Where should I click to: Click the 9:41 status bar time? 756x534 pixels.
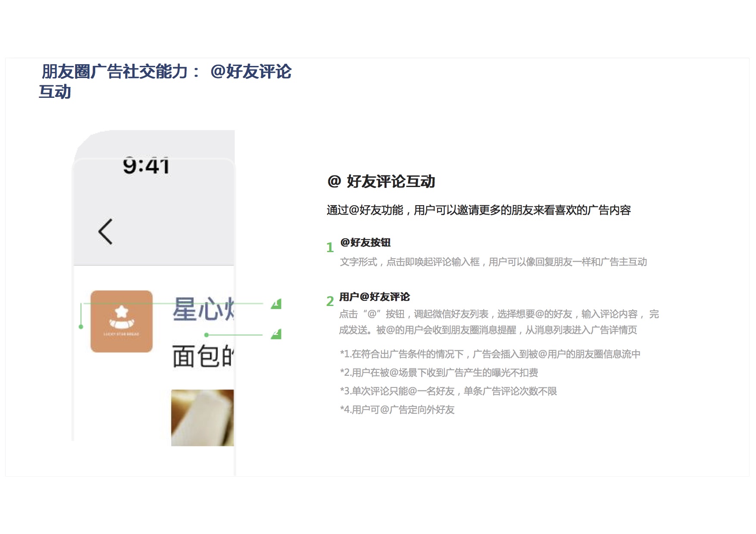coord(146,166)
